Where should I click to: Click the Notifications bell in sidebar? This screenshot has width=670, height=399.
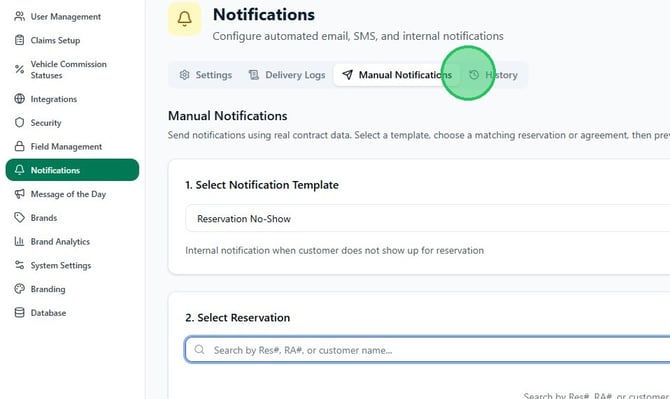pos(19,170)
